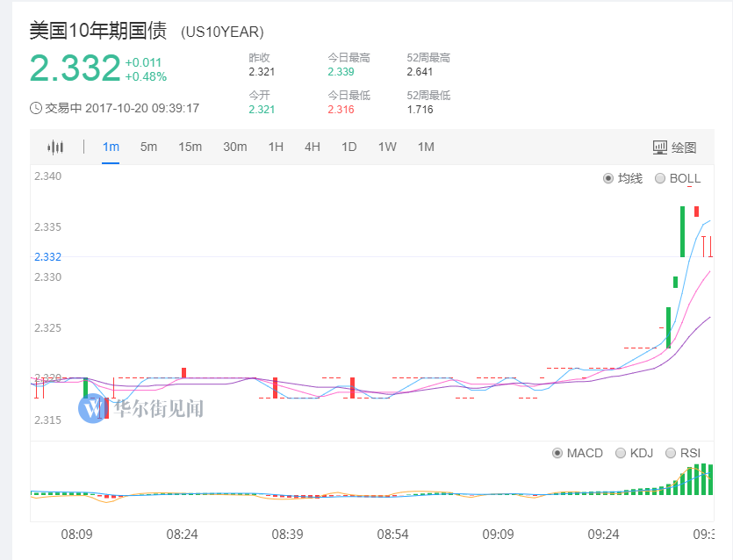The height and width of the screenshot is (560, 733).
Task: Show the 1H hourly chart
Action: pyautogui.click(x=276, y=147)
